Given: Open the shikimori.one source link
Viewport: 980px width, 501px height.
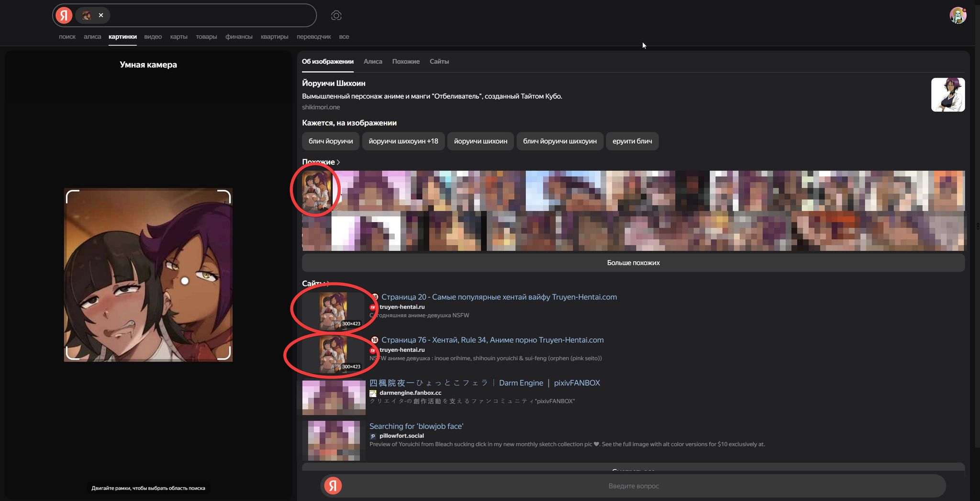Looking at the screenshot, I should coord(321,107).
